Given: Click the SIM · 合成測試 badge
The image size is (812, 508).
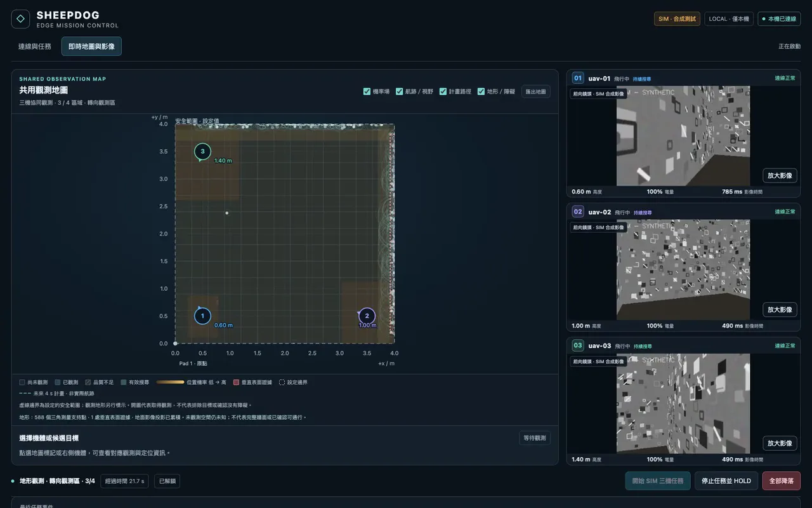Looking at the screenshot, I should click(677, 19).
